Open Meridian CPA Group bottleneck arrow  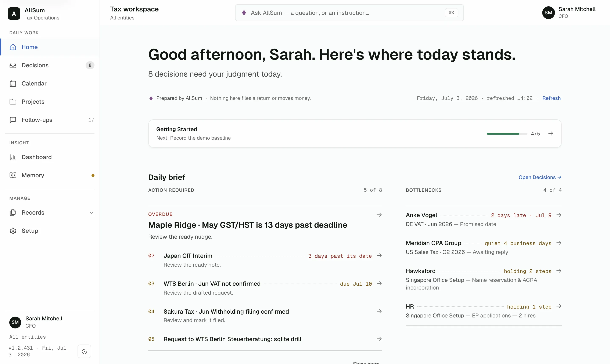tap(559, 243)
